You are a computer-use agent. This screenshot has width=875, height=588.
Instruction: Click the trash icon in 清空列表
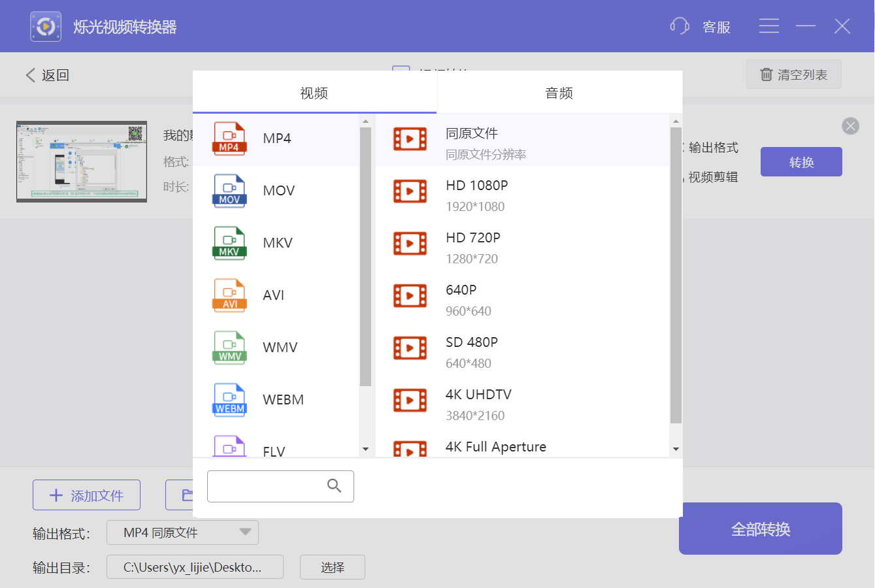coord(767,74)
